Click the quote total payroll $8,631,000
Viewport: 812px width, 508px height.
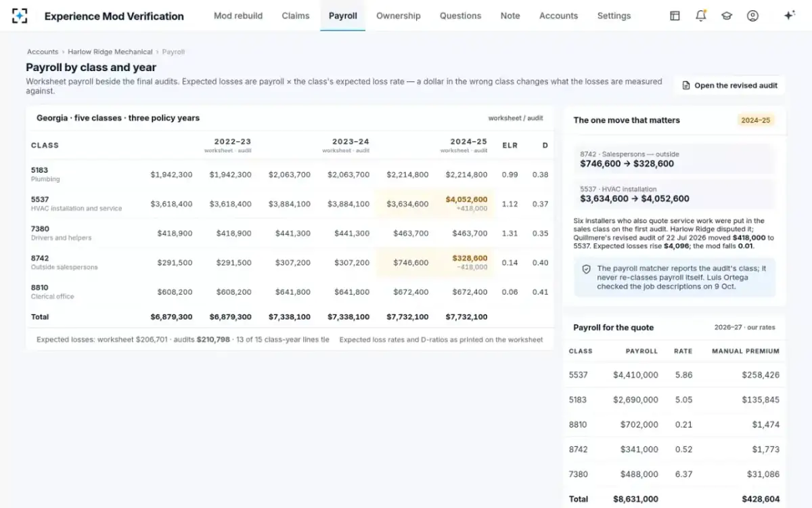point(635,499)
